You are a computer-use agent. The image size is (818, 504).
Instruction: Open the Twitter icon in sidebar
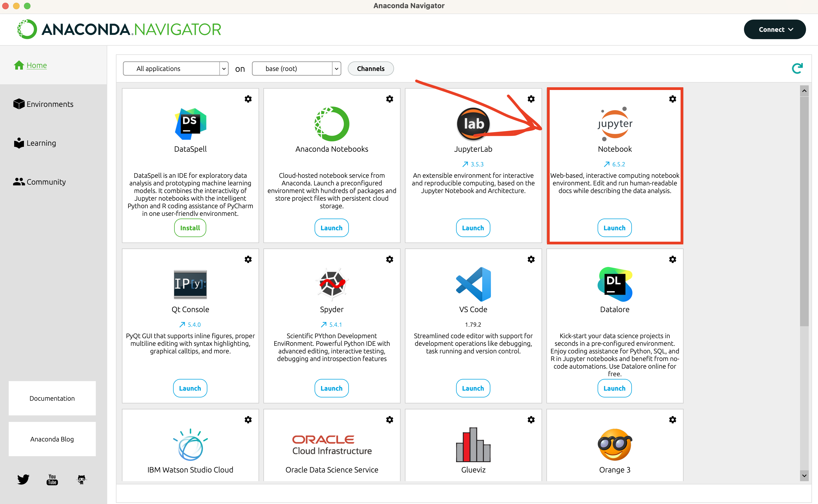(23, 479)
